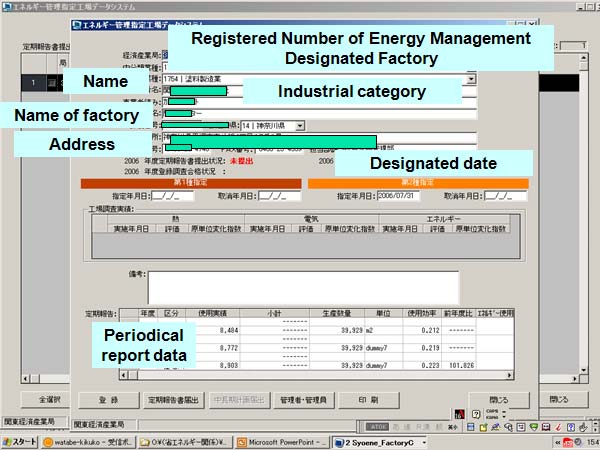Click the hand pointer icon on ATOK bar
The image size is (600, 450).
coord(583,427)
